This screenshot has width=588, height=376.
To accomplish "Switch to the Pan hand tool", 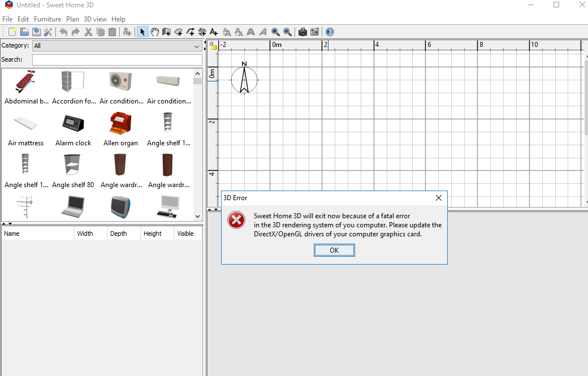I will click(154, 32).
